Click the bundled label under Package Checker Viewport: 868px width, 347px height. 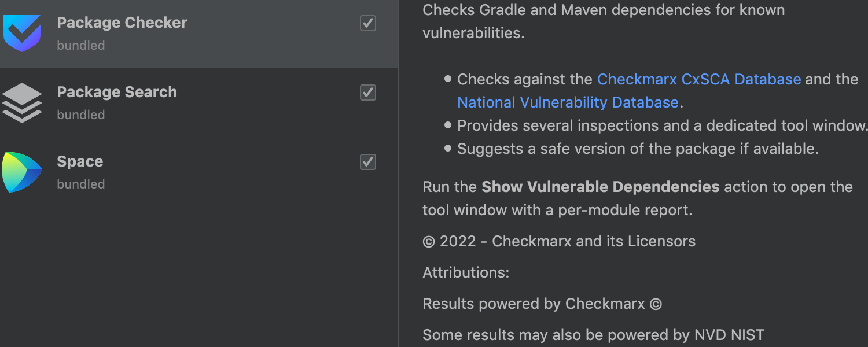(x=81, y=45)
